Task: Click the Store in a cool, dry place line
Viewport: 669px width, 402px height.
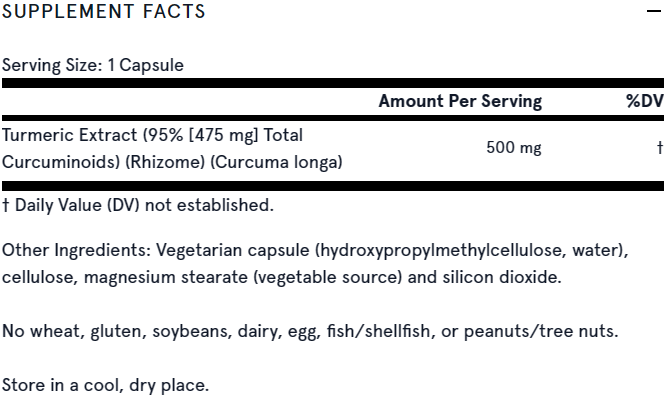Action: point(106,385)
